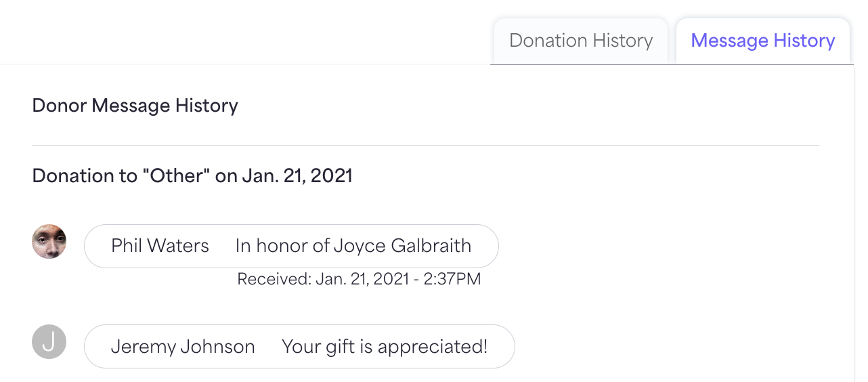Click the word "appreciated!" in Jeremy's reply

tap(433, 347)
